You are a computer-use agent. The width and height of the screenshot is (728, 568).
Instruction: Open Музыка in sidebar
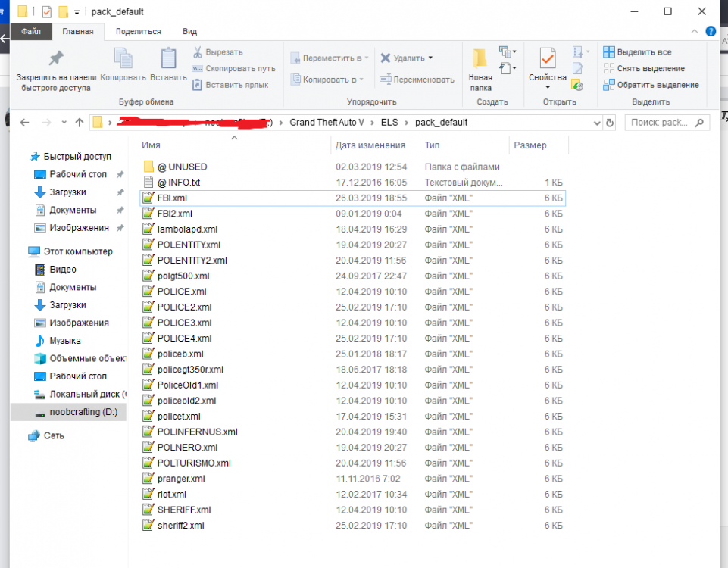click(58, 341)
